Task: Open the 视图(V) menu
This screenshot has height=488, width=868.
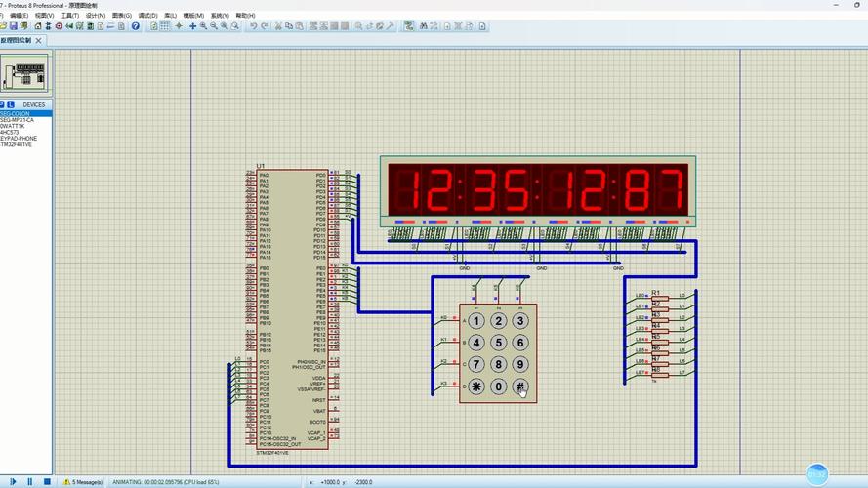Action: coord(44,16)
